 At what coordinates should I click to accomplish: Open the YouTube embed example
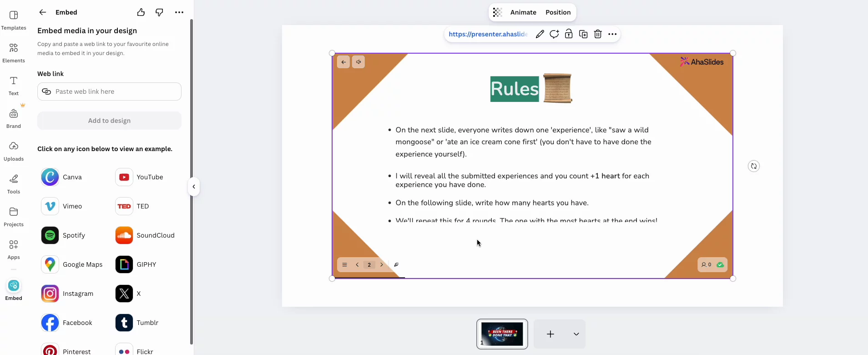(139, 177)
